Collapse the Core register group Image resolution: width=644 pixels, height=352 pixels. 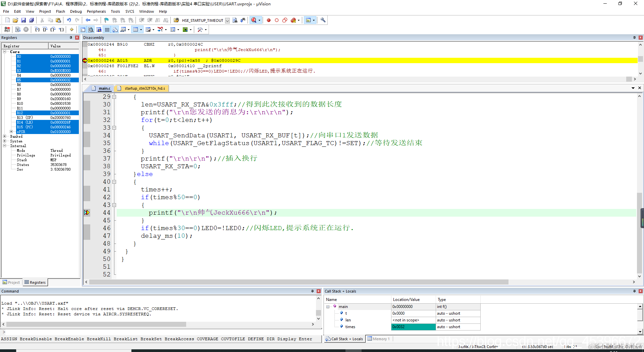pyautogui.click(x=5, y=52)
